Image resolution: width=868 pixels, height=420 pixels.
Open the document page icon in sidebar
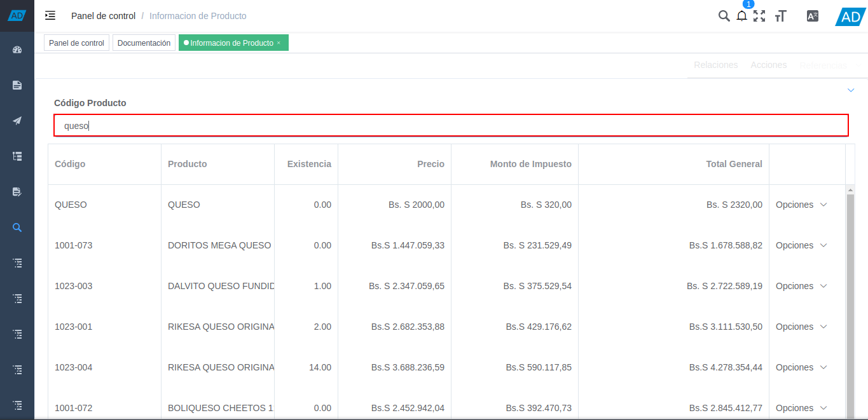point(17,85)
